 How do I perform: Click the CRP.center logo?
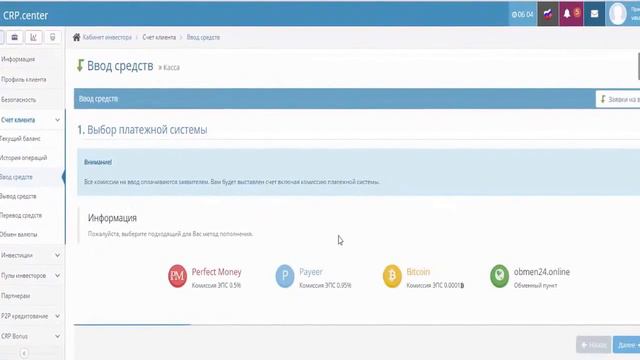[x=25, y=16]
